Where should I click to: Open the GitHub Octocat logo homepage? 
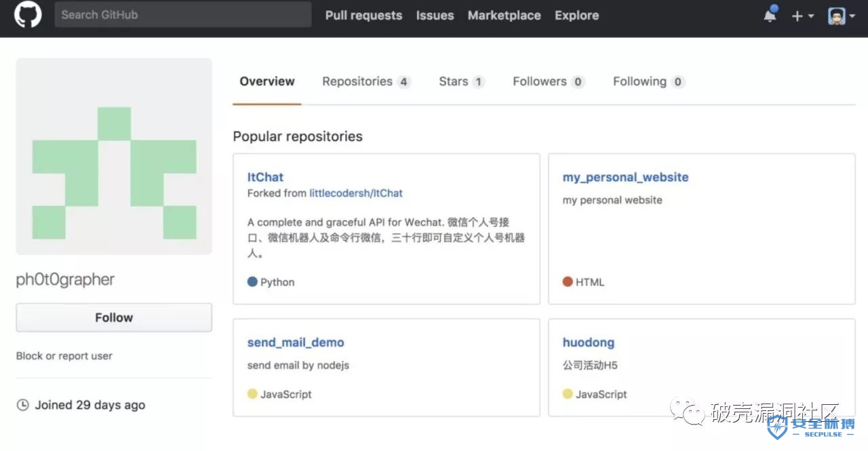pos(28,15)
